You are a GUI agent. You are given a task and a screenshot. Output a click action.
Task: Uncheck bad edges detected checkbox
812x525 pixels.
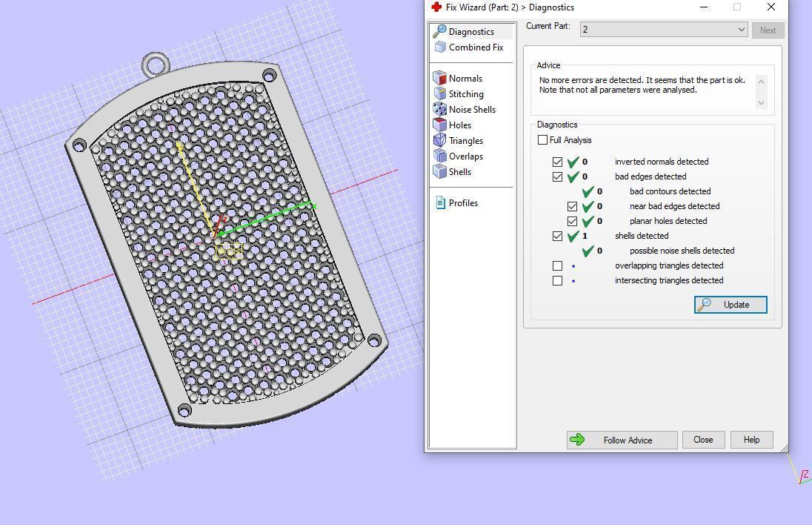point(557,176)
